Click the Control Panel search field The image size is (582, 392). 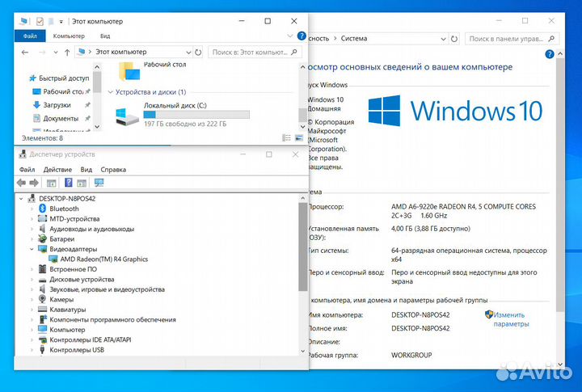click(512, 39)
